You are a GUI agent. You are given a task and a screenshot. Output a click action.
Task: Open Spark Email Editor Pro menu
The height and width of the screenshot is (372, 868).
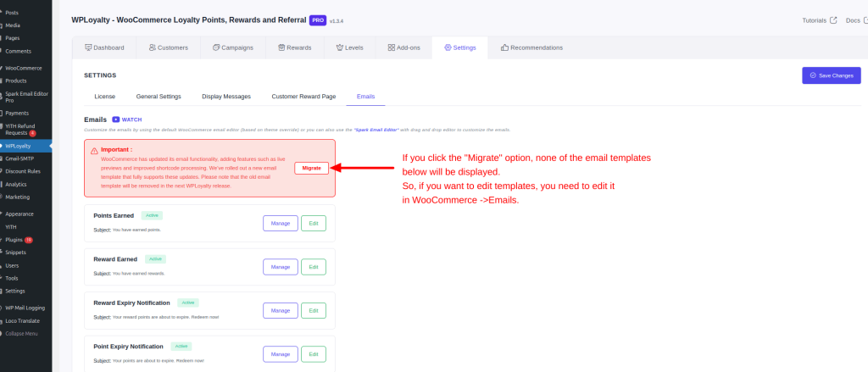tap(26, 97)
